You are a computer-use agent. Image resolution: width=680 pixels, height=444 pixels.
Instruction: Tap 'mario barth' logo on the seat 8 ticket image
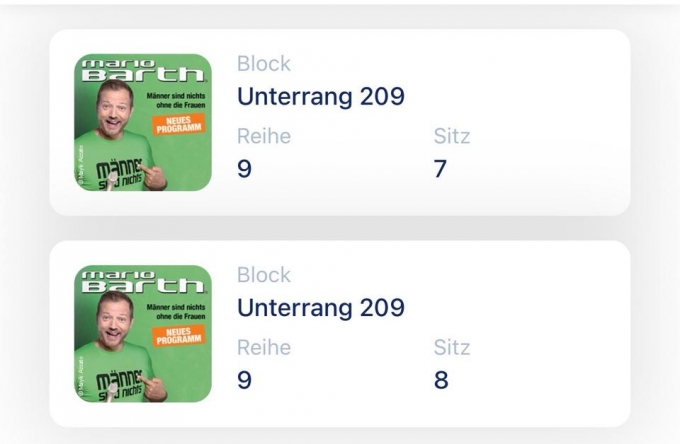[142, 280]
